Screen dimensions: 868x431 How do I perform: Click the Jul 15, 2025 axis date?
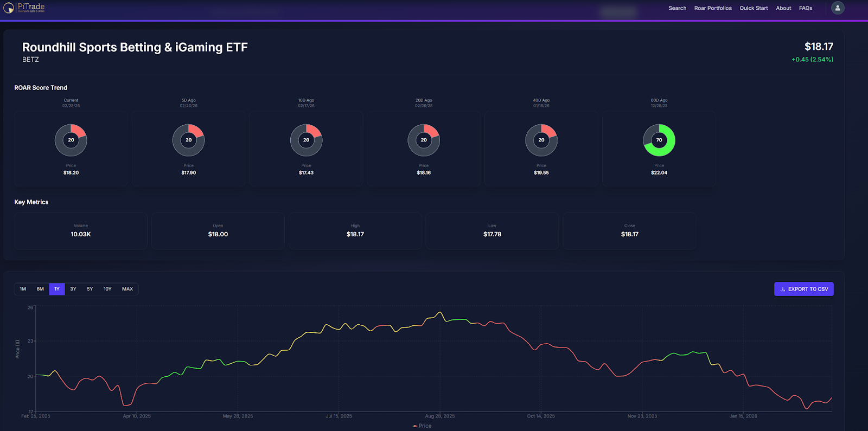[x=339, y=416]
